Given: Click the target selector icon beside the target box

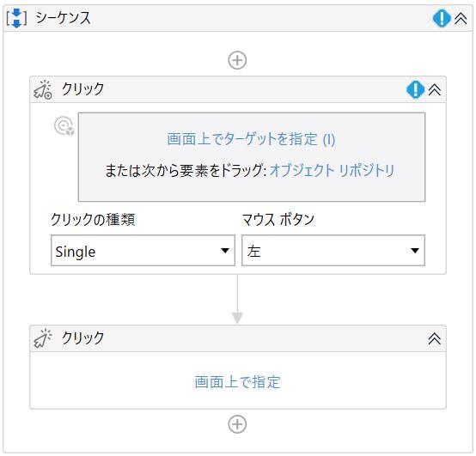Looking at the screenshot, I should 64,126.
